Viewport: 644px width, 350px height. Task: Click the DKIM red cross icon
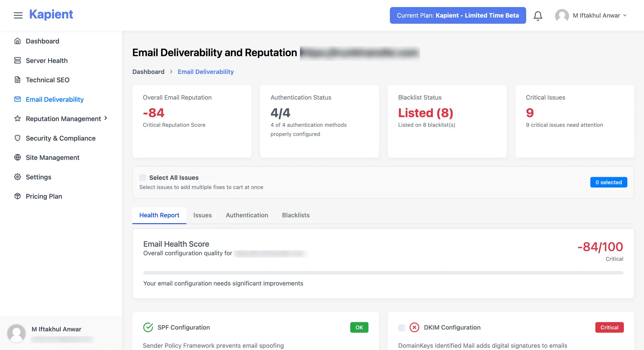pyautogui.click(x=414, y=327)
